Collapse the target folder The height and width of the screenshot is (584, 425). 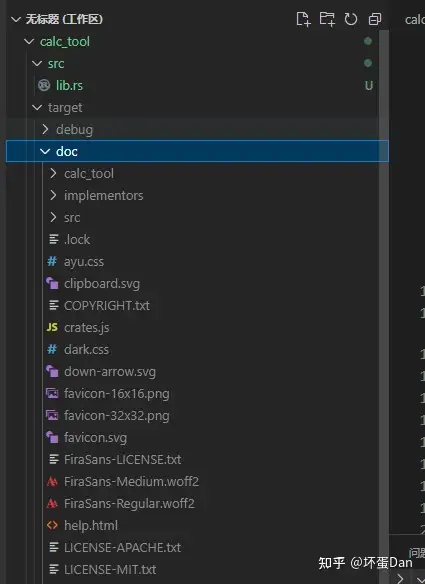tap(37, 107)
